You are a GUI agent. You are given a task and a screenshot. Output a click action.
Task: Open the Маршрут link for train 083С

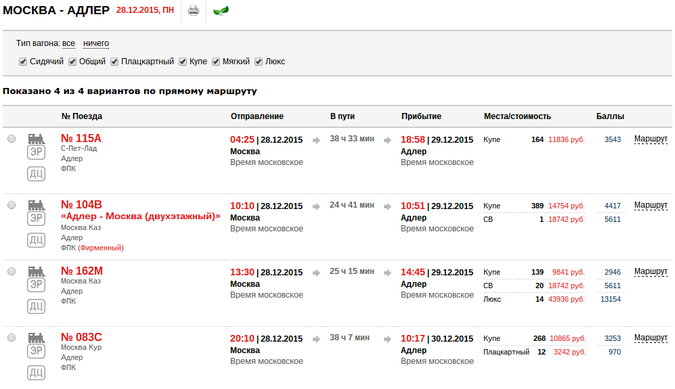(650, 338)
